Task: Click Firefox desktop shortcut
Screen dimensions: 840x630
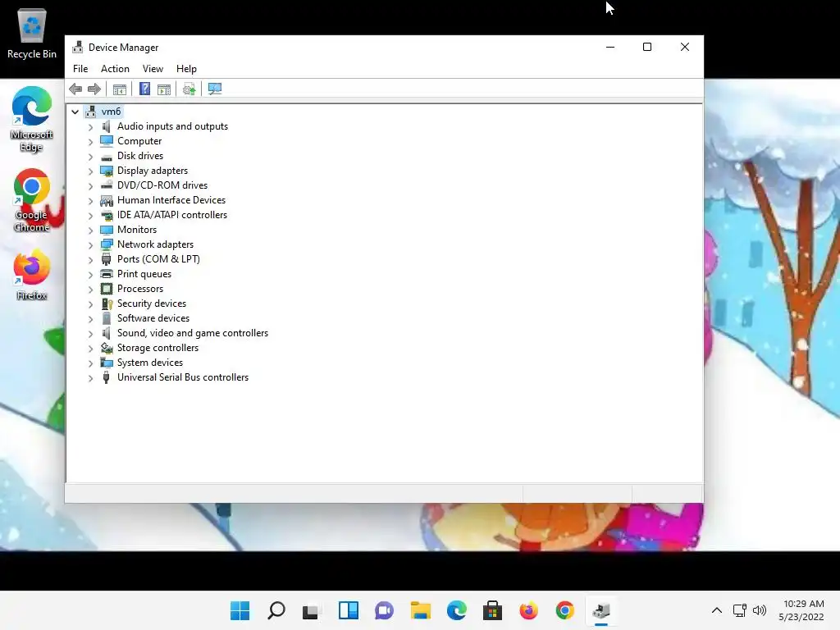Action: coord(32,274)
